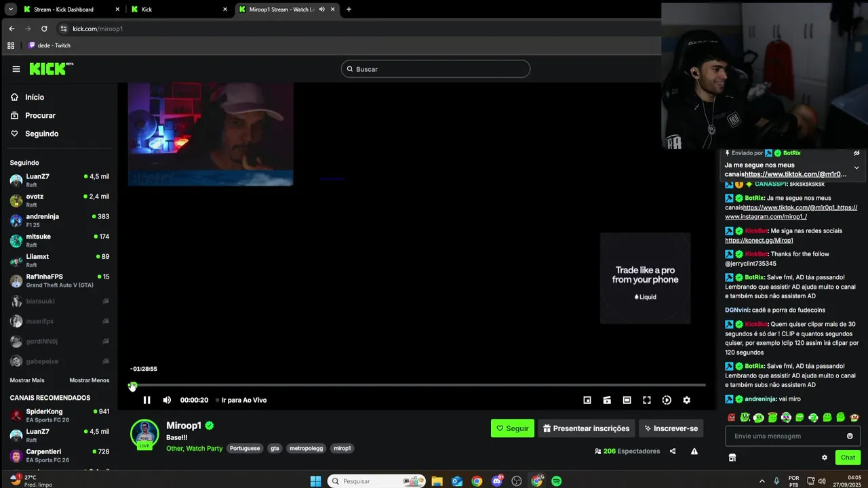Click Presentear inscrições button
Screen dimensions: 868x488
587,428
